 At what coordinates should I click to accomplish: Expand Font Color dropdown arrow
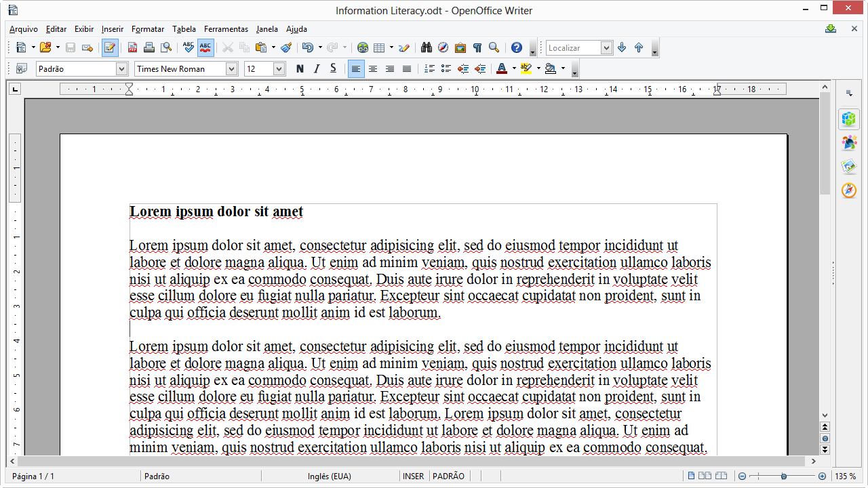(514, 68)
